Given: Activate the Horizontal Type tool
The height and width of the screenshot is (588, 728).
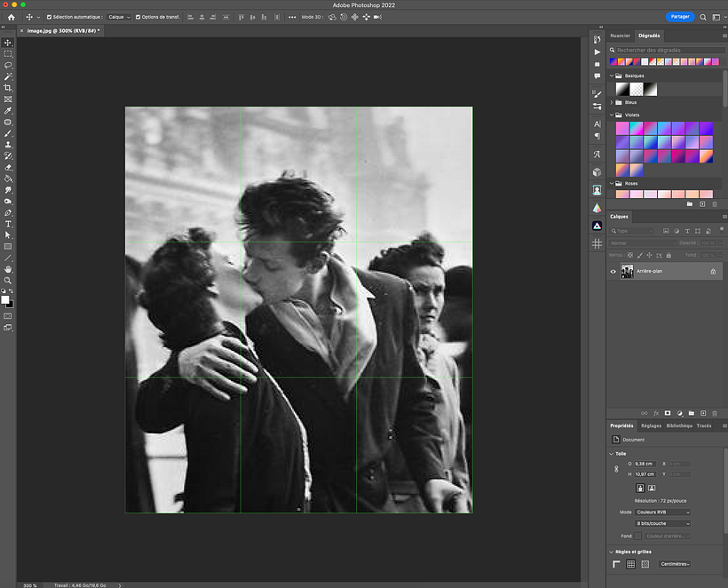Looking at the screenshot, I should click(x=8, y=224).
